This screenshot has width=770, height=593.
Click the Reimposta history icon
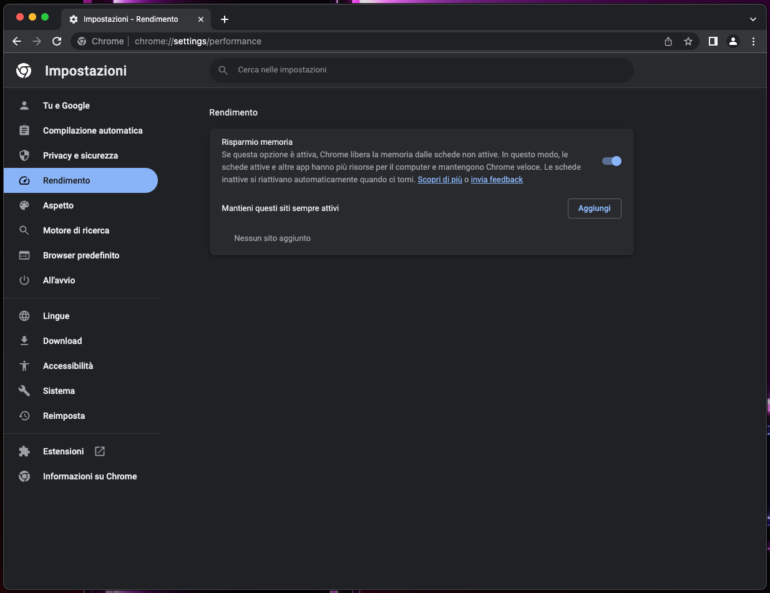tap(24, 416)
